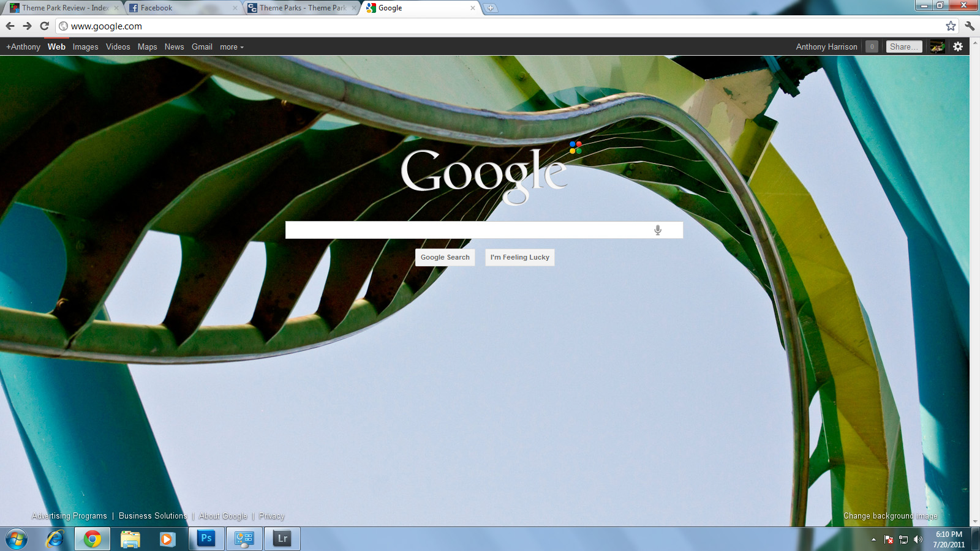The image size is (980, 551).
Task: Go back with the browser back arrow
Action: 10,26
